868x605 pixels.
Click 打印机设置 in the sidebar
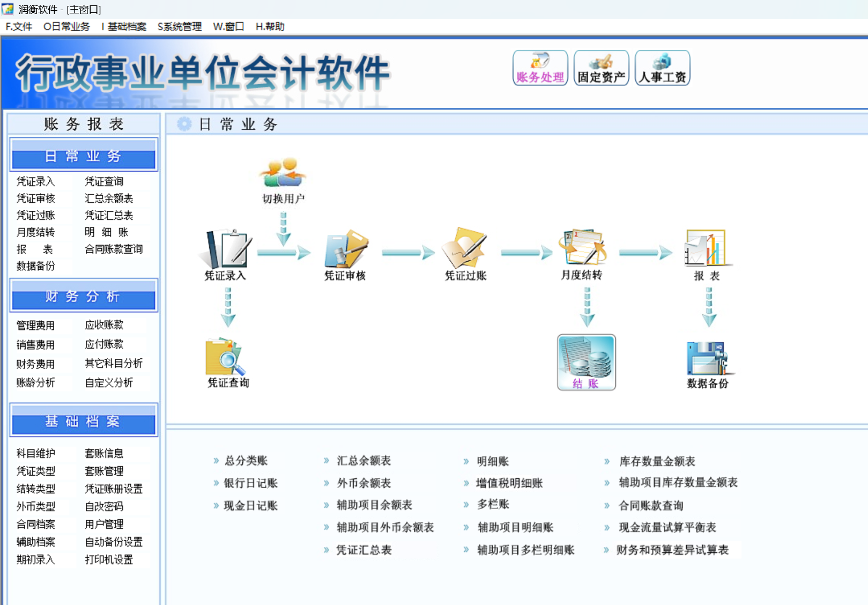109,560
